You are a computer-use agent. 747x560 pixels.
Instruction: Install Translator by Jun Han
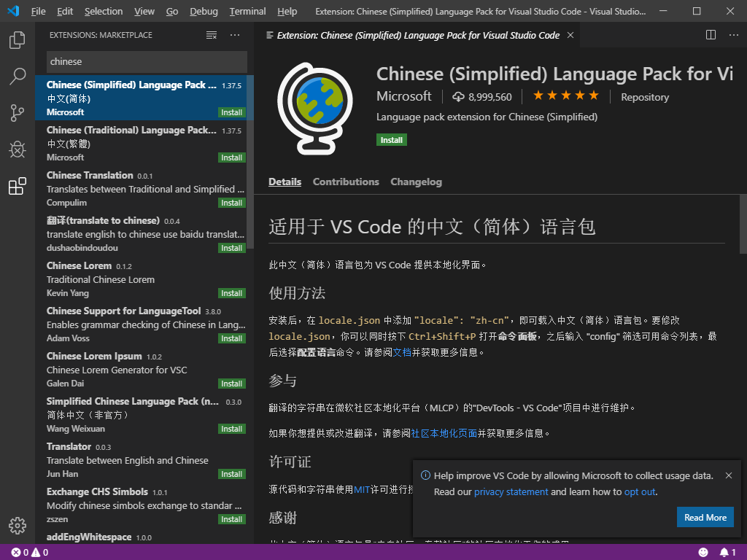point(231,474)
